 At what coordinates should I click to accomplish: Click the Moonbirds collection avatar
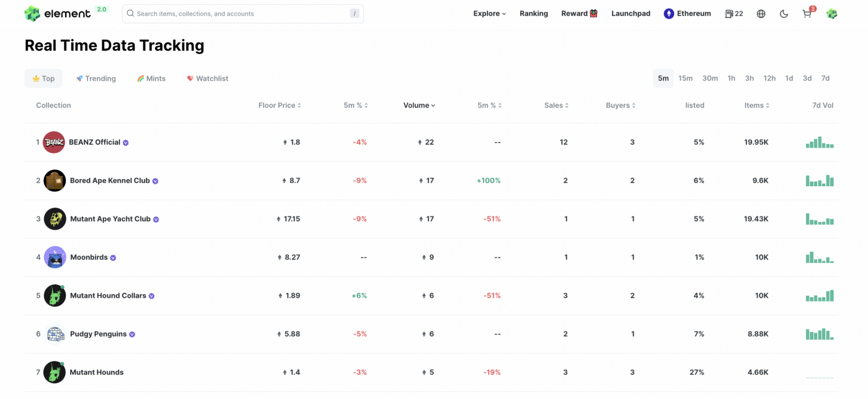point(55,257)
